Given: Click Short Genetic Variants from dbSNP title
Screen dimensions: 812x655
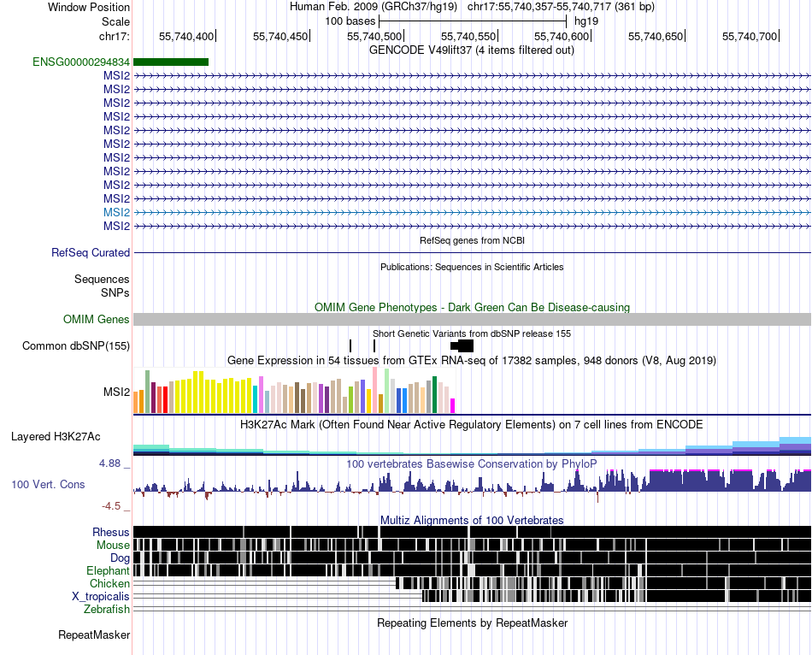Looking at the screenshot, I should (472, 333).
